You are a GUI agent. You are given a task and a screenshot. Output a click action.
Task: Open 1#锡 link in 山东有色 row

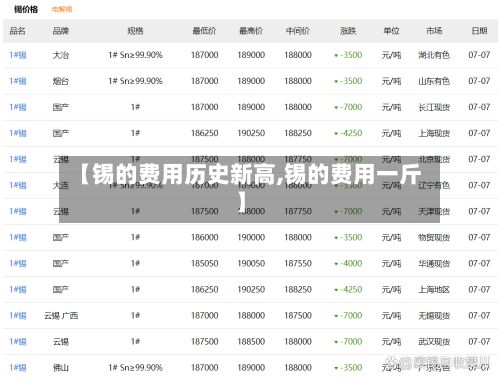point(18,81)
